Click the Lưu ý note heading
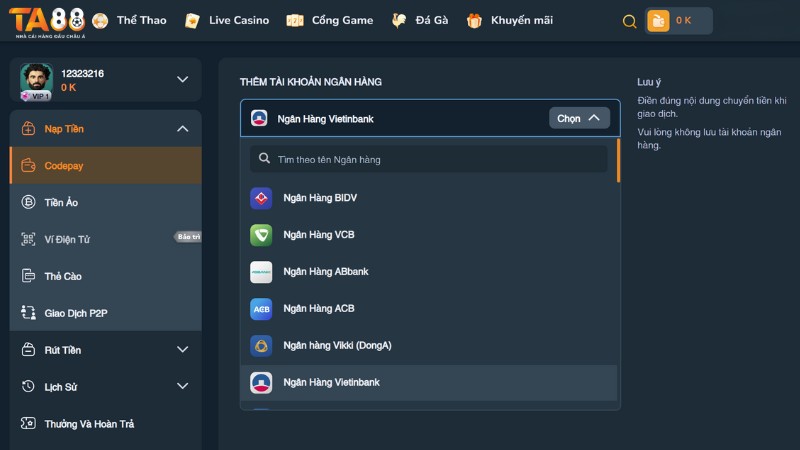 (x=648, y=82)
